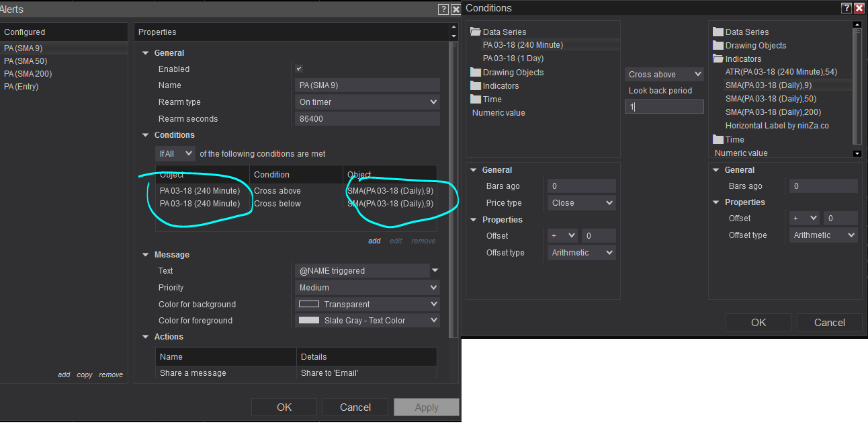
Task: Click remove link under Configured list
Action: pyautogui.click(x=111, y=374)
